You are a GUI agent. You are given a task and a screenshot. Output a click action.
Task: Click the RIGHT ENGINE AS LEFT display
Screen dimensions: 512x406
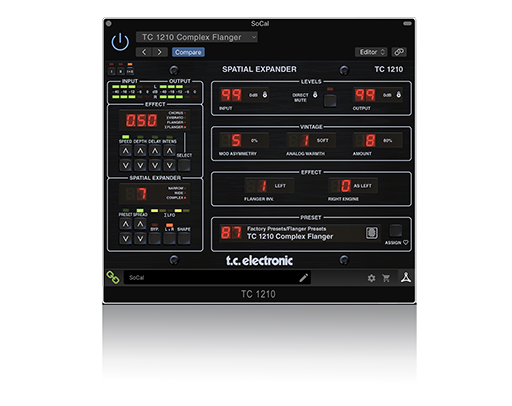[x=353, y=186]
